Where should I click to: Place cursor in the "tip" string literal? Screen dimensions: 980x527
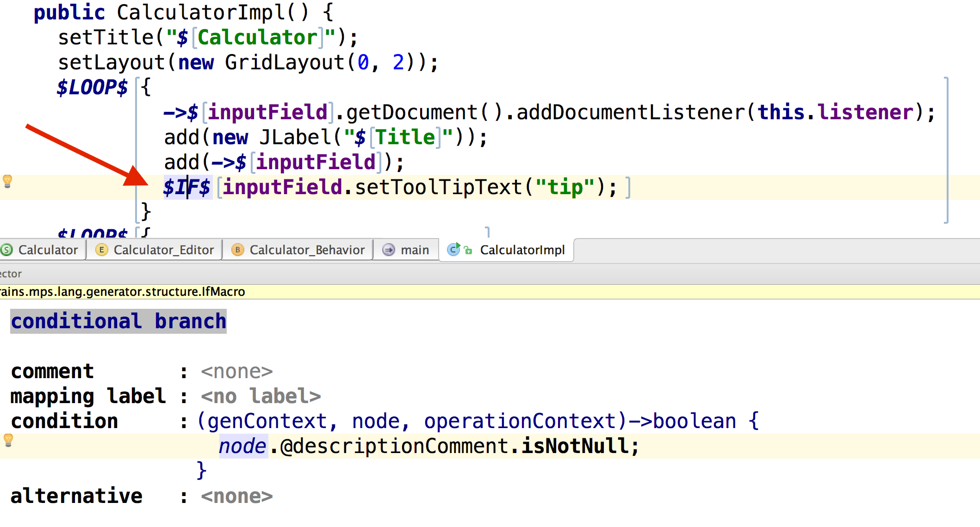[x=565, y=187]
